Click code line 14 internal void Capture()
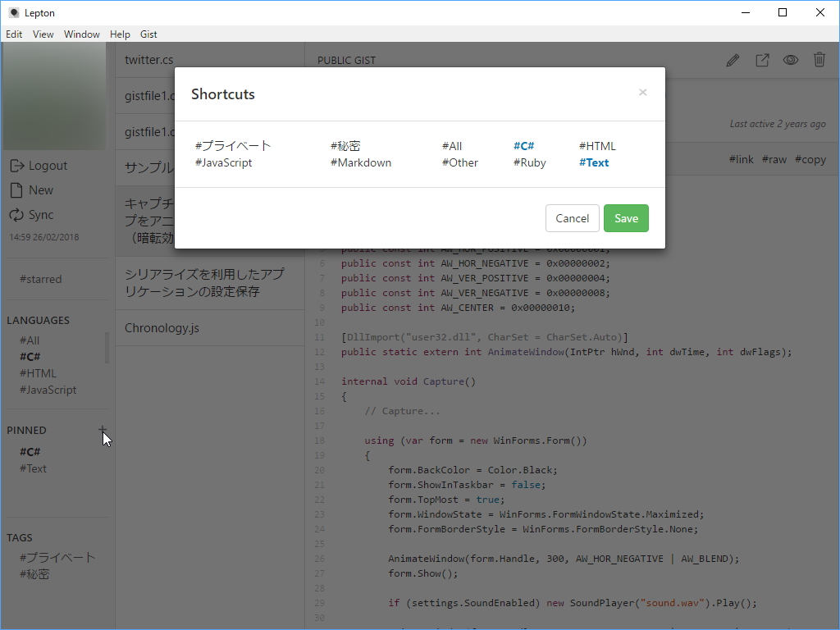This screenshot has height=630, width=840. pyautogui.click(x=409, y=381)
